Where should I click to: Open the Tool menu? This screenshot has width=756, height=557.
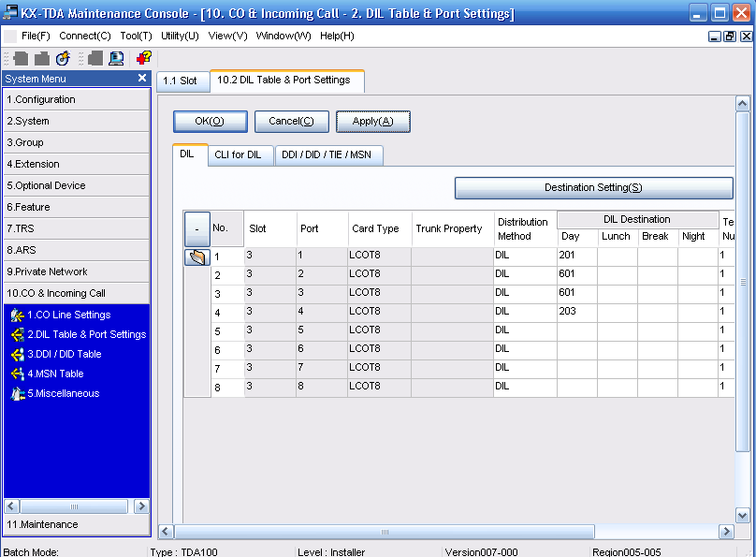pos(136,37)
